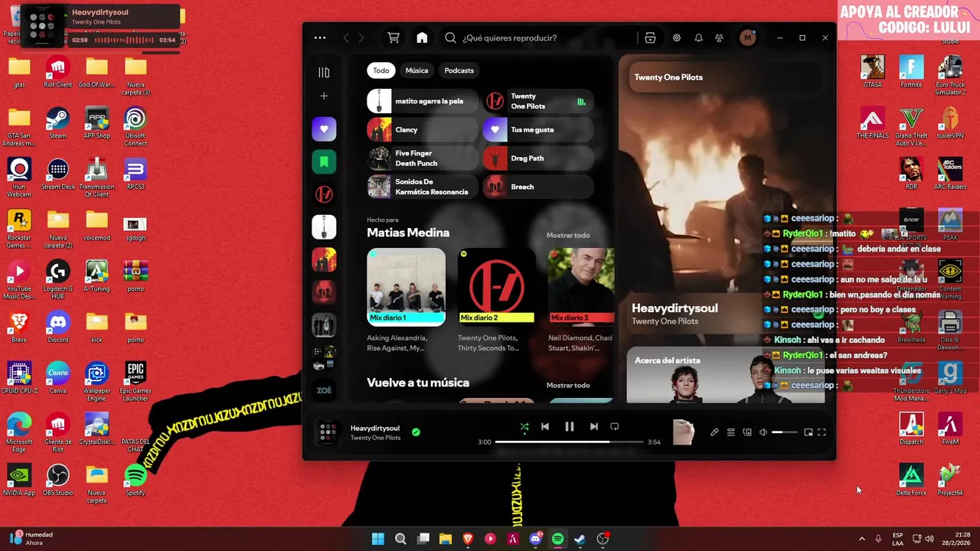Open 'Sonidos De Karmática Resonancia' tile

point(423,187)
